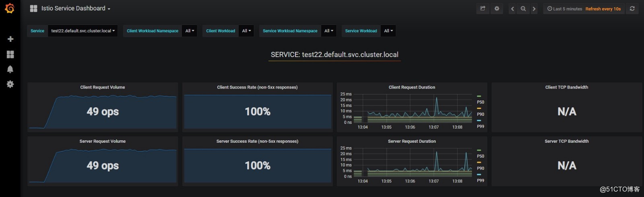644x197 pixels.
Task: Click the Client Workload Namespace label
Action: [x=153, y=31]
